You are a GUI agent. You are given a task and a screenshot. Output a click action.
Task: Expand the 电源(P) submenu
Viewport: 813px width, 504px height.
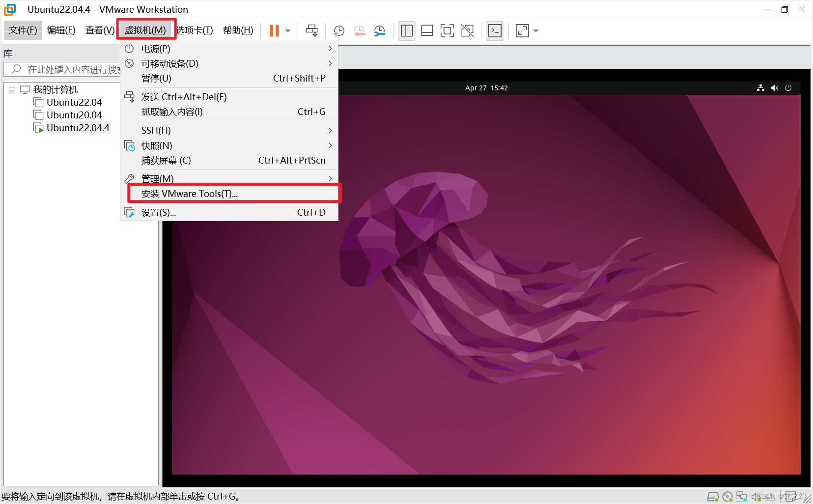(229, 49)
